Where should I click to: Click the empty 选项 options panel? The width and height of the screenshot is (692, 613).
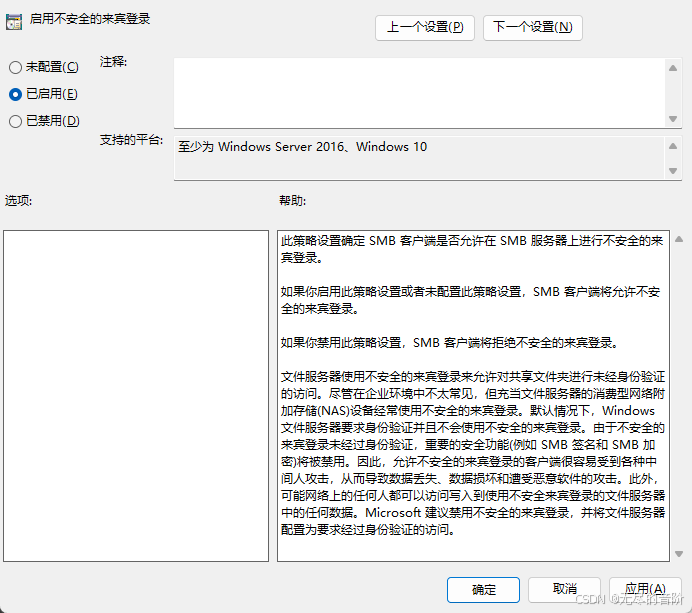pyautogui.click(x=136, y=396)
